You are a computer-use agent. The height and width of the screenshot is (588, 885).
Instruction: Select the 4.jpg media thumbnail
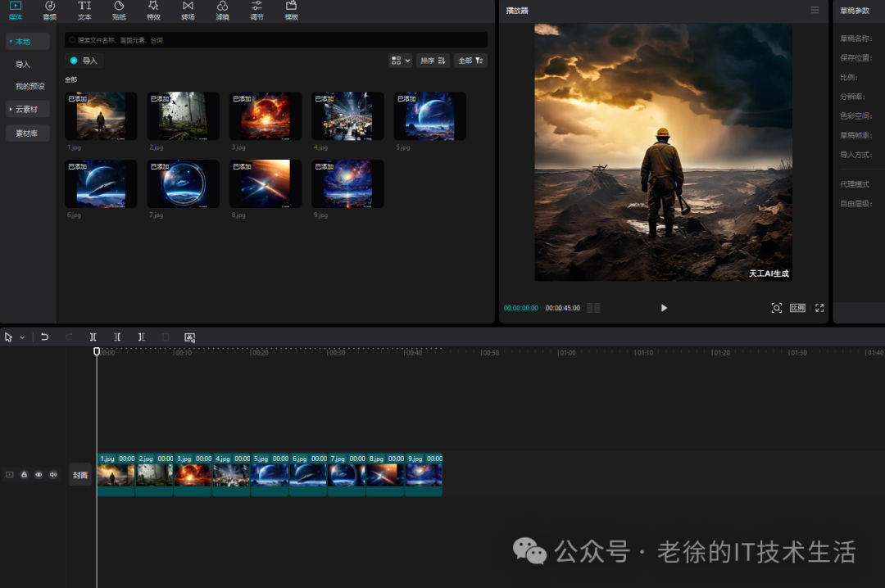347,115
